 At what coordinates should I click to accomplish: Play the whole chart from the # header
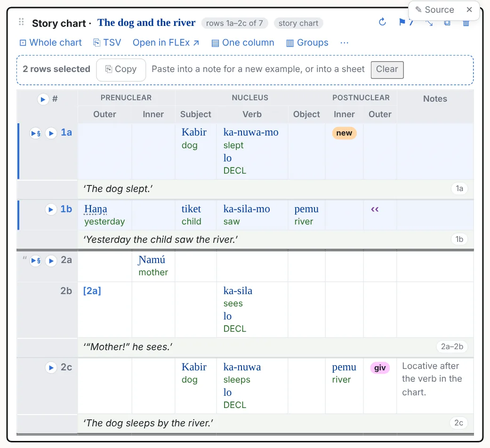[43, 99]
